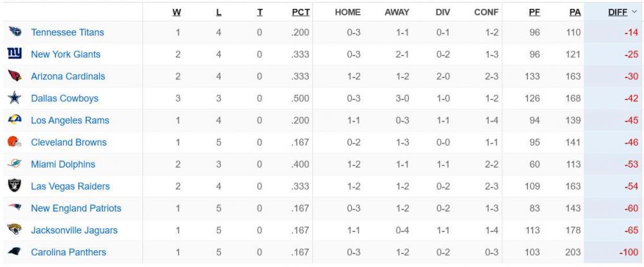Sort standings by PCT column
The width and height of the screenshot is (644, 267).
(301, 12)
